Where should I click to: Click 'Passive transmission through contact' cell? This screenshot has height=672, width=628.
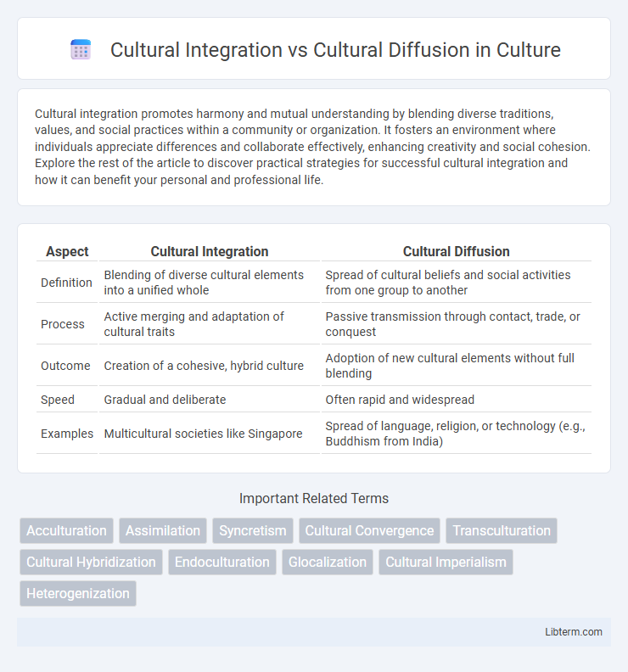coord(456,324)
